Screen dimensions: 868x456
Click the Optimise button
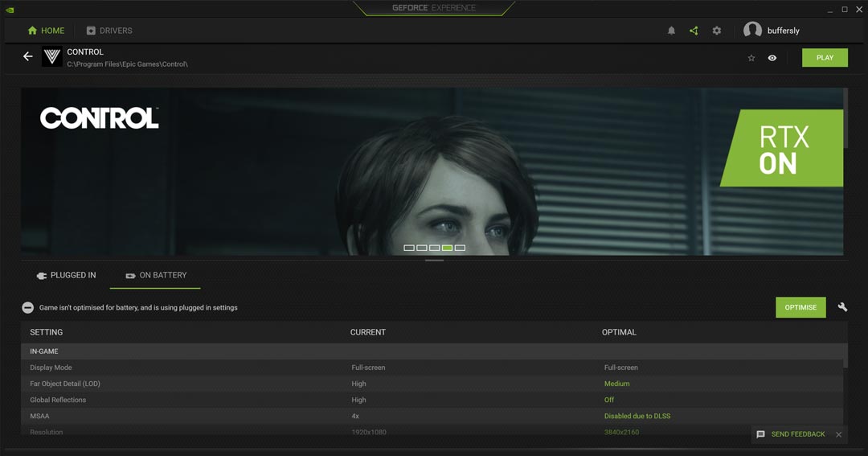[800, 307]
